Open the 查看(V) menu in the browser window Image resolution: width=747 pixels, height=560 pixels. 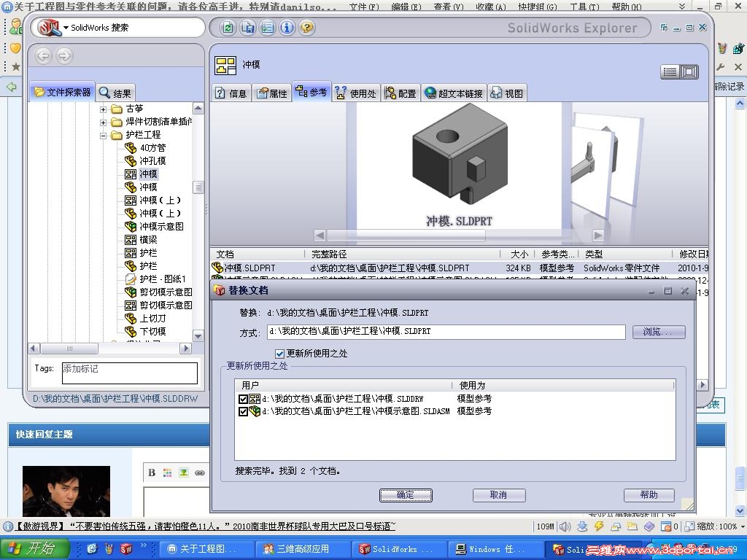tap(449, 7)
